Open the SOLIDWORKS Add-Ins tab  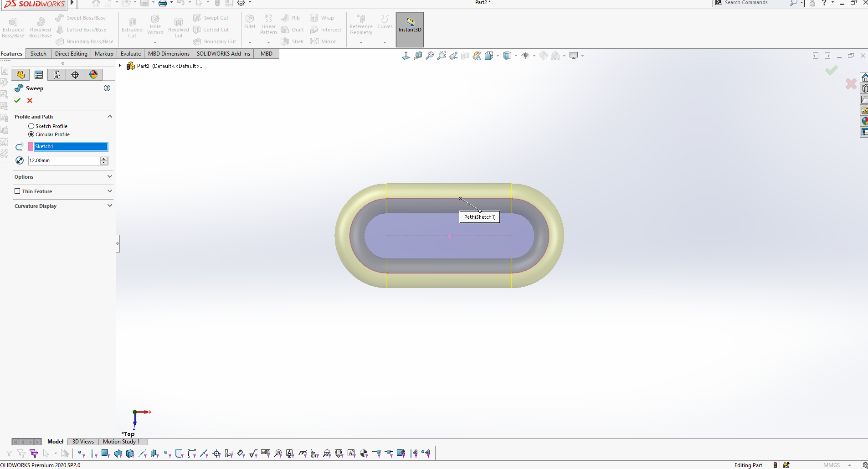click(x=223, y=54)
